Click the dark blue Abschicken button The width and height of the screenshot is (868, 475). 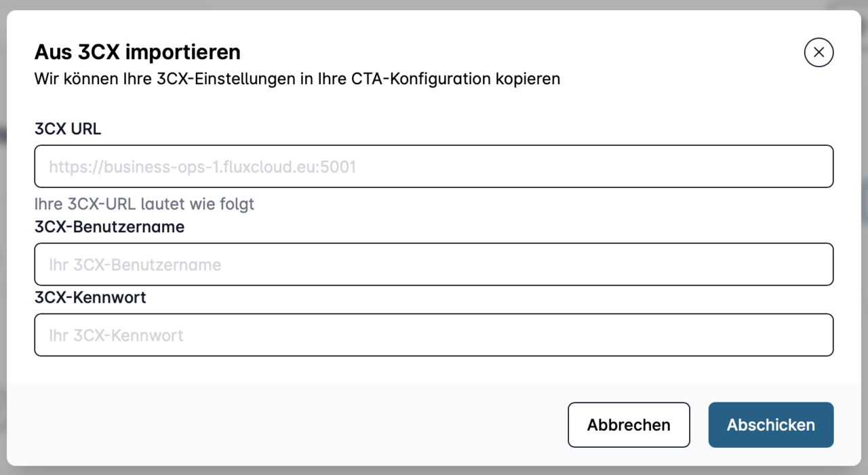coord(770,425)
